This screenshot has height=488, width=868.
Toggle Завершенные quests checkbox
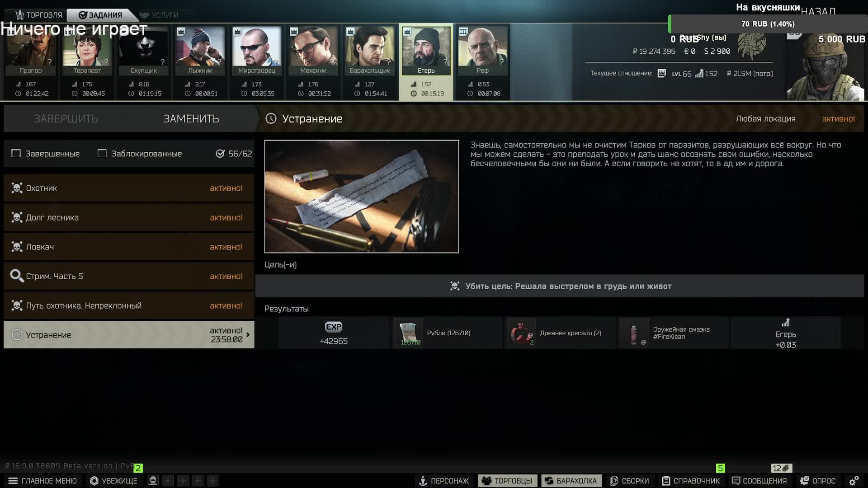tap(16, 154)
